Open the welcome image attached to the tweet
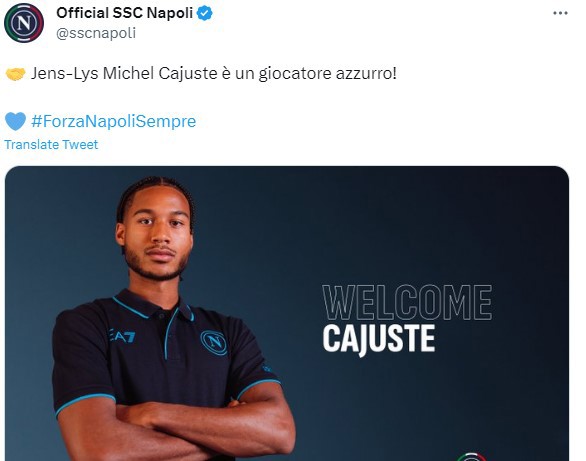The height and width of the screenshot is (461, 586). coord(287,313)
